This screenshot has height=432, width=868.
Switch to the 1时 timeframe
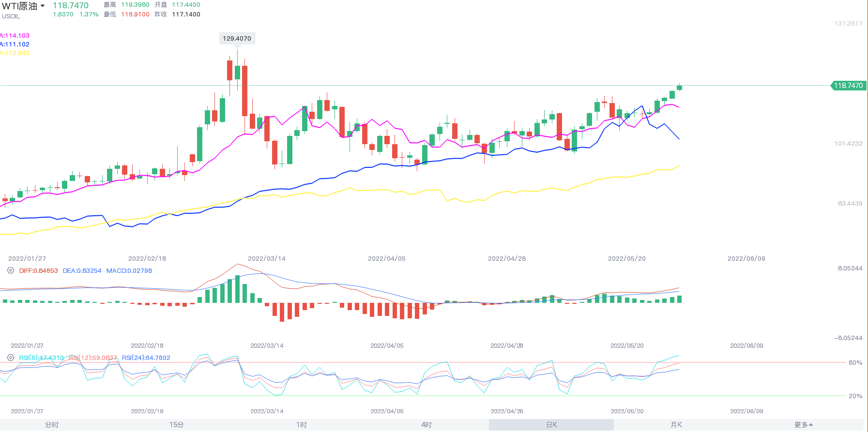[302, 425]
